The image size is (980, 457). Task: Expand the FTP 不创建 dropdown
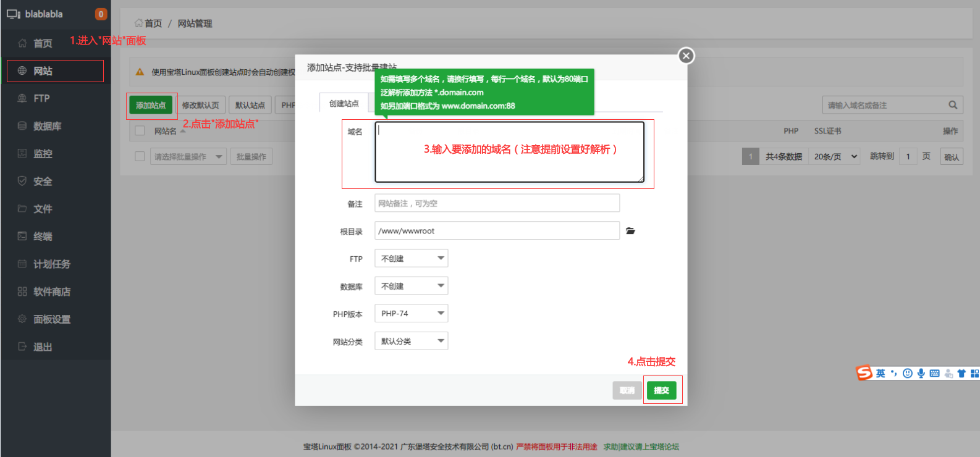[x=411, y=259]
